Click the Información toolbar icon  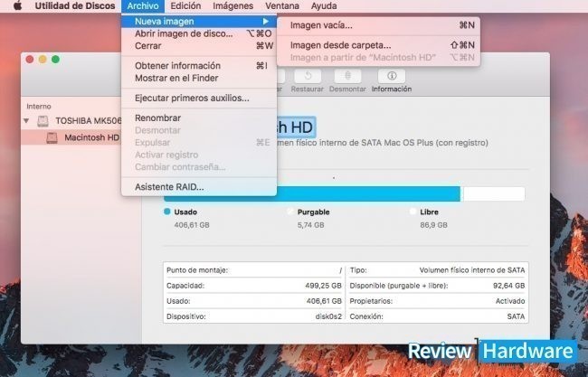(x=392, y=76)
